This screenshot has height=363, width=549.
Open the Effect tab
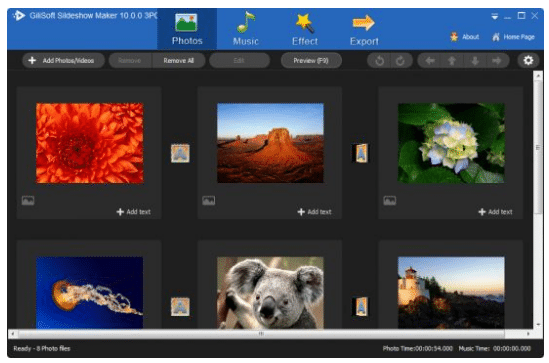(x=305, y=29)
